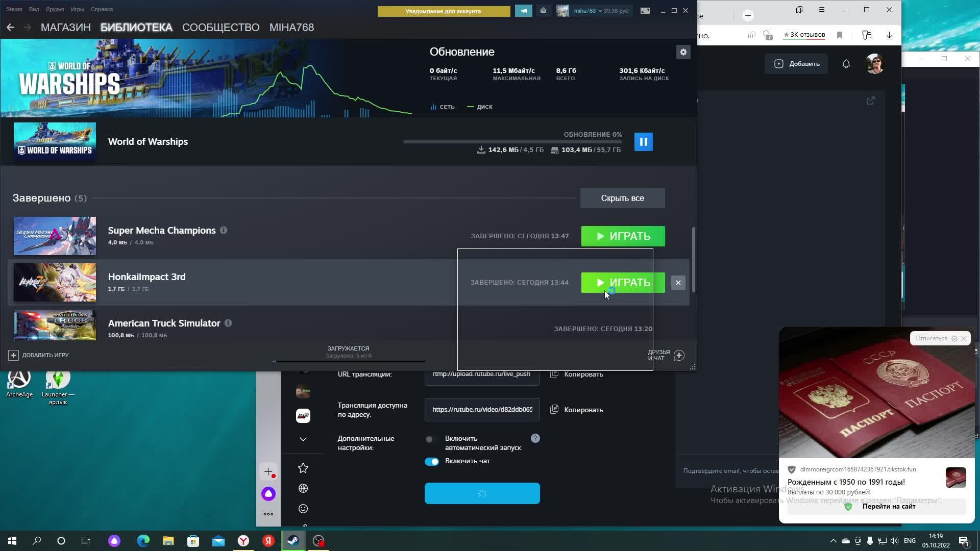Screen dimensions: 980x551
Task: Open Friends and Chat plus icon
Action: (679, 356)
